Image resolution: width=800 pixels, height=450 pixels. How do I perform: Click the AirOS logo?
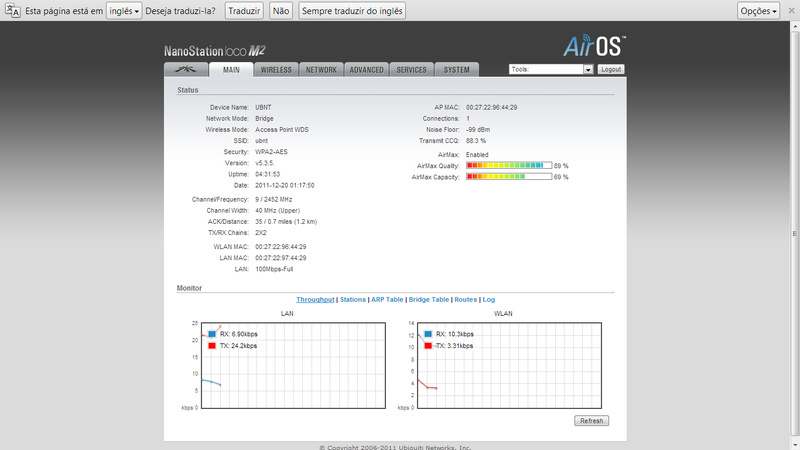(593, 46)
